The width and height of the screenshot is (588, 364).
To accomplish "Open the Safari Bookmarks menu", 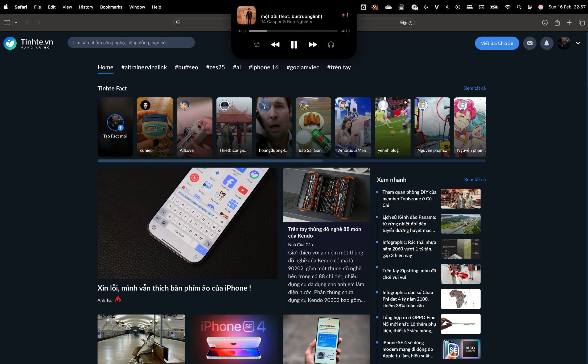I will [x=111, y=7].
